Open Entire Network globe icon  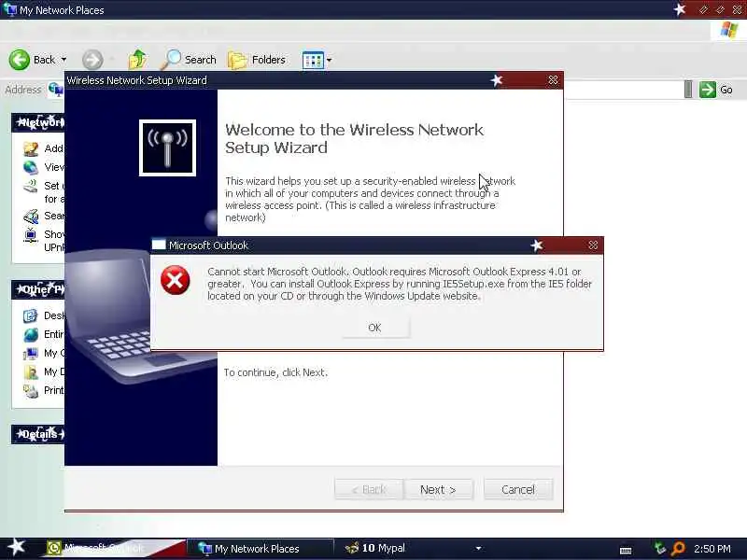(31, 335)
